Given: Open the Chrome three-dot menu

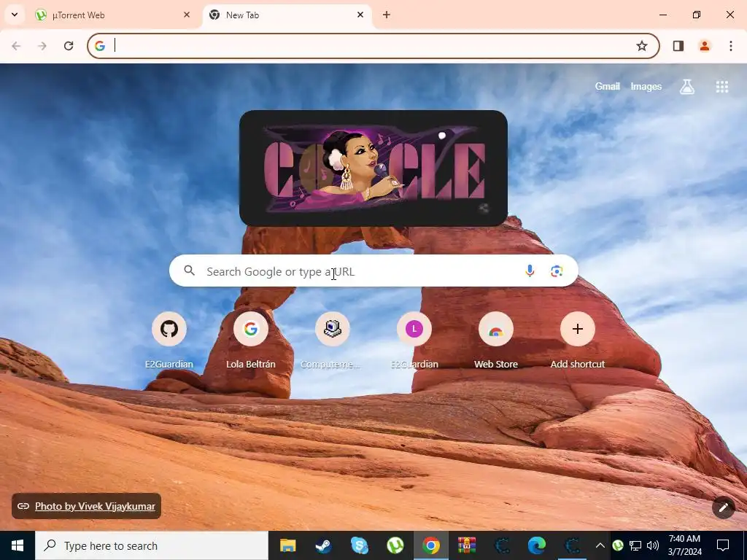Looking at the screenshot, I should point(731,46).
